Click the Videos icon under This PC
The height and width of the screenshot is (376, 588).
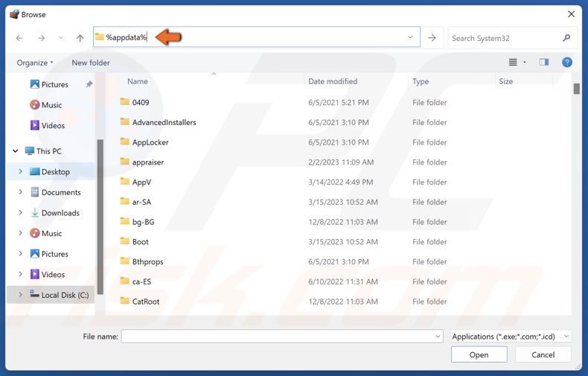pos(34,274)
